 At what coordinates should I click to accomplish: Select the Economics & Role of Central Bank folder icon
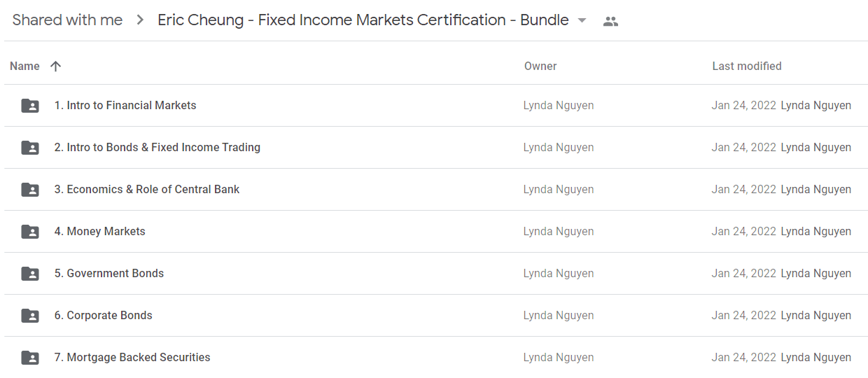tap(30, 190)
